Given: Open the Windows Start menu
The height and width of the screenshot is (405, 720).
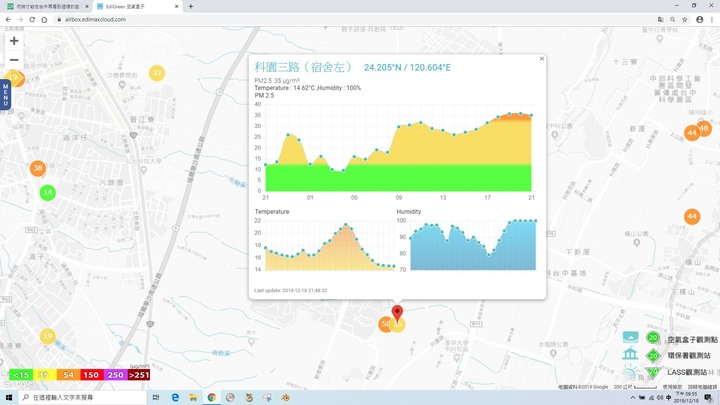Looking at the screenshot, I should pyautogui.click(x=9, y=397).
